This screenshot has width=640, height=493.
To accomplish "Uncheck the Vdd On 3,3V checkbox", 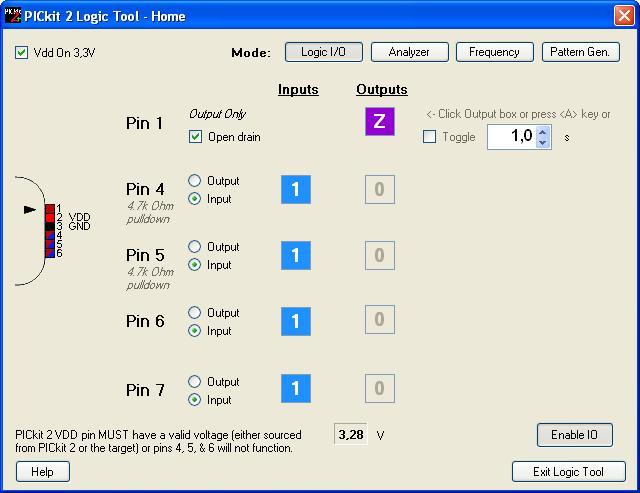I will pyautogui.click(x=21, y=53).
